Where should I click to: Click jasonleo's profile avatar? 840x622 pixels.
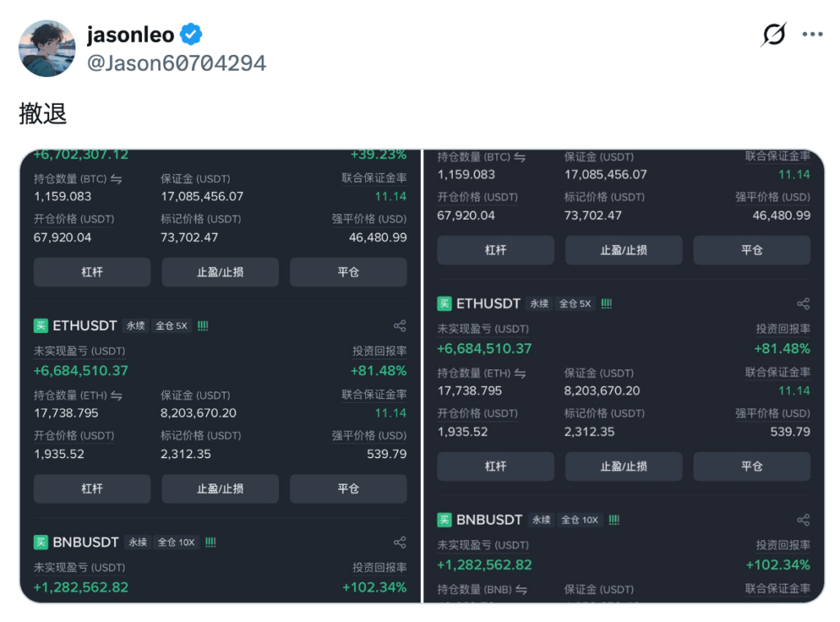coord(47,48)
